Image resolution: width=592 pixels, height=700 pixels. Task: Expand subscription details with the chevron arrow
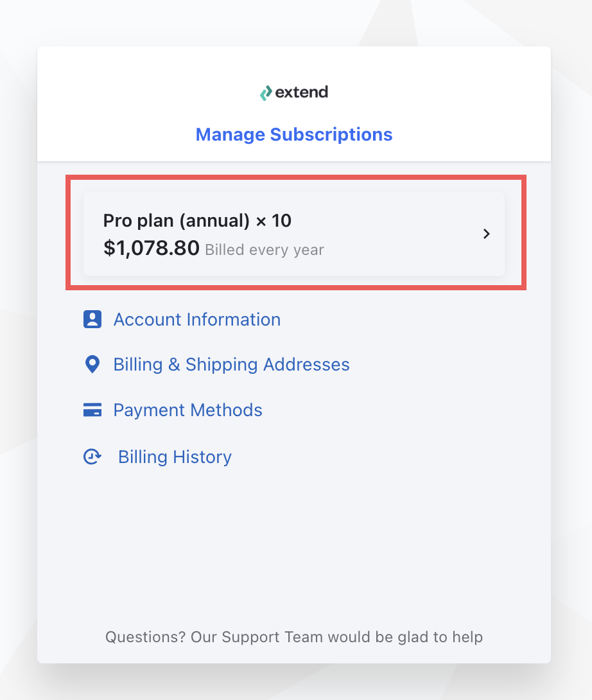pyautogui.click(x=487, y=234)
